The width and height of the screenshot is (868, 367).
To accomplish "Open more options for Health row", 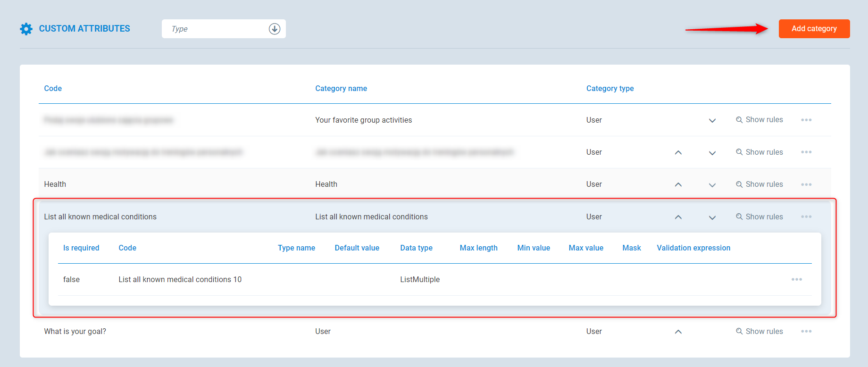I will coord(806,184).
